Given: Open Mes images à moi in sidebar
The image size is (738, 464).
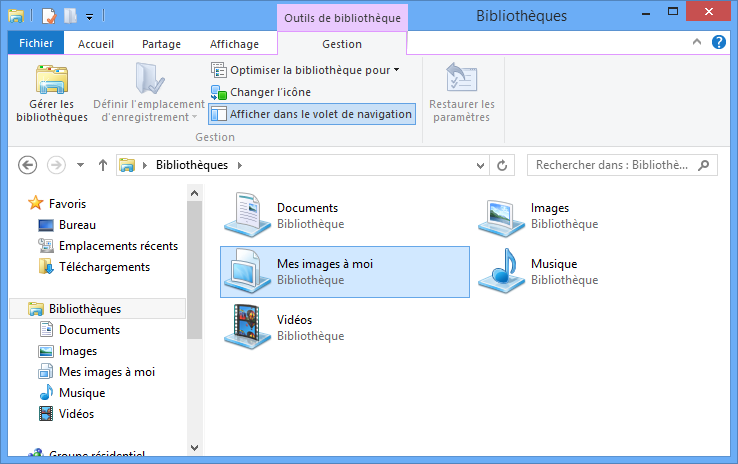Looking at the screenshot, I should click(x=106, y=372).
